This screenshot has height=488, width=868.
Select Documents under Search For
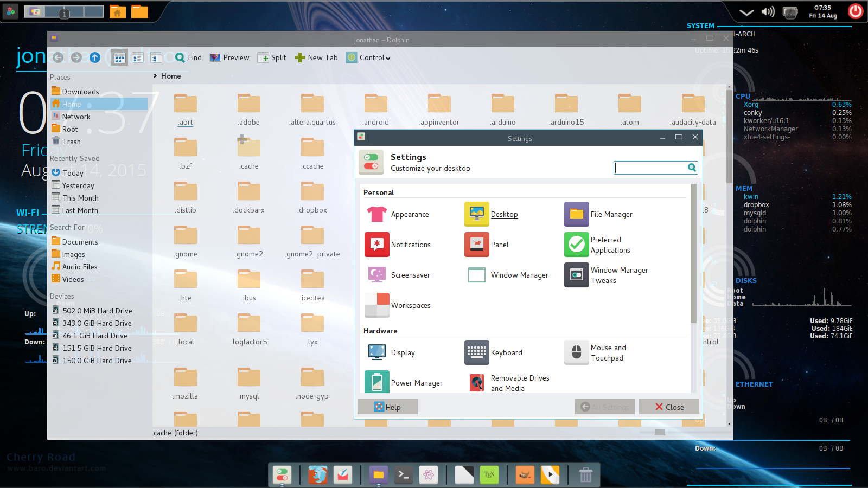coord(99,242)
